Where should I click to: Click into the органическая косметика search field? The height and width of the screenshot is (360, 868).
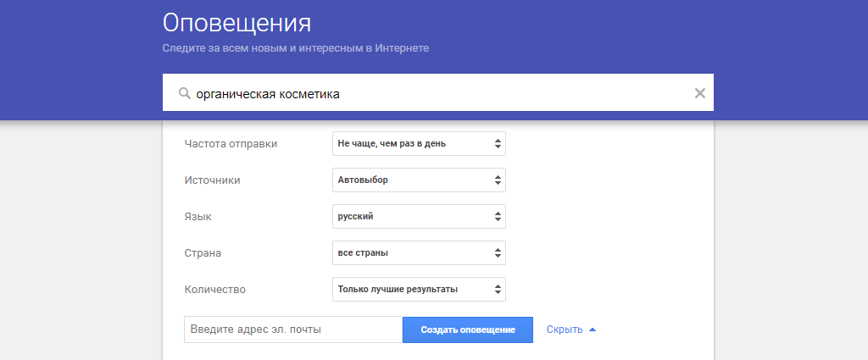(x=424, y=93)
